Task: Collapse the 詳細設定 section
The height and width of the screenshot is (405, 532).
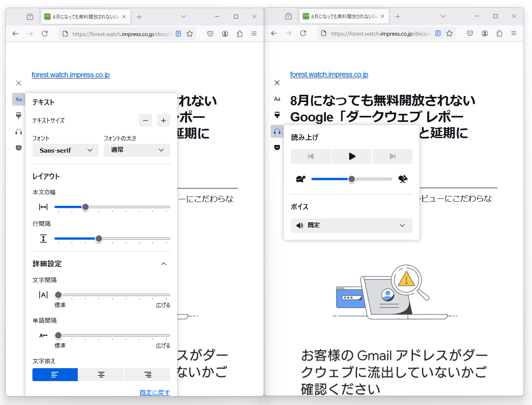Action: (x=164, y=264)
